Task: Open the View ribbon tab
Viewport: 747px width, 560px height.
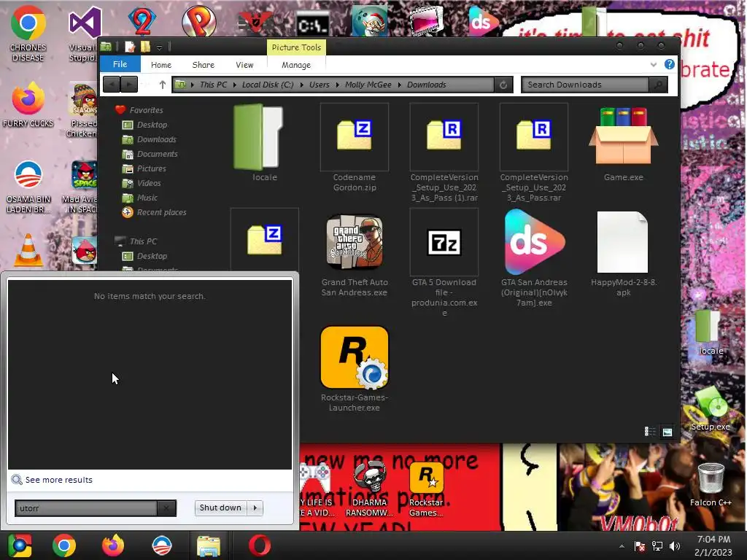Action: pos(244,65)
